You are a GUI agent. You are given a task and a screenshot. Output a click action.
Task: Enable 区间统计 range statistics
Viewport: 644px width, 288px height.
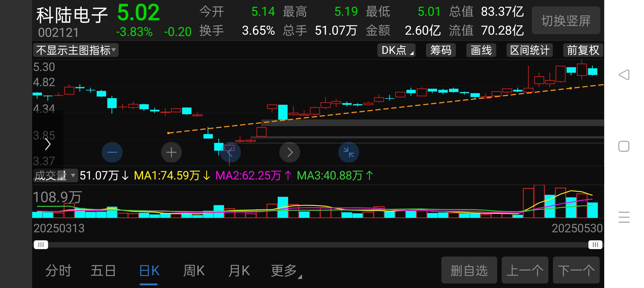(530, 50)
